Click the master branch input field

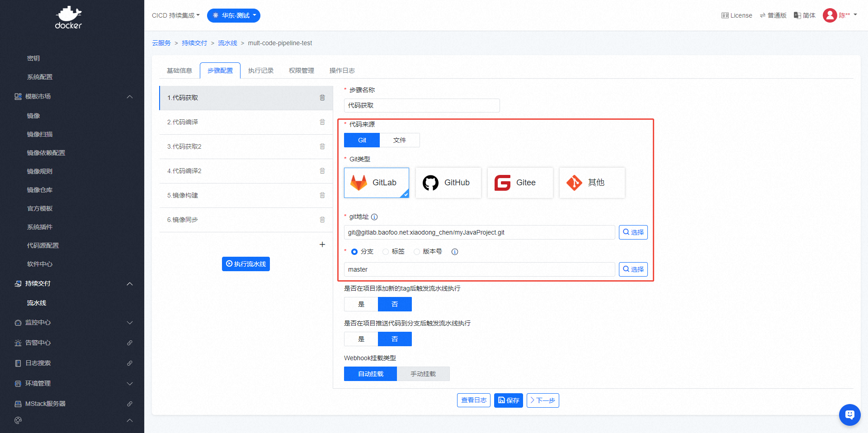click(479, 269)
